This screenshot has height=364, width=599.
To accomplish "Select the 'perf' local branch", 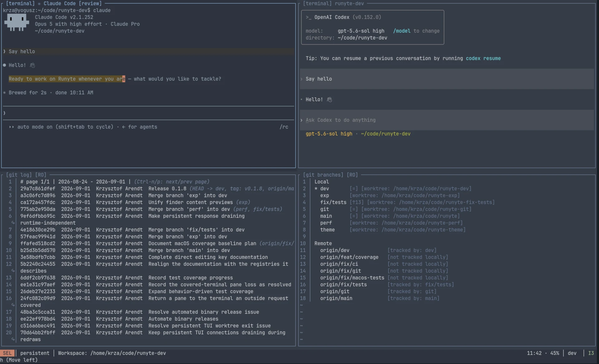I will (x=326, y=223).
